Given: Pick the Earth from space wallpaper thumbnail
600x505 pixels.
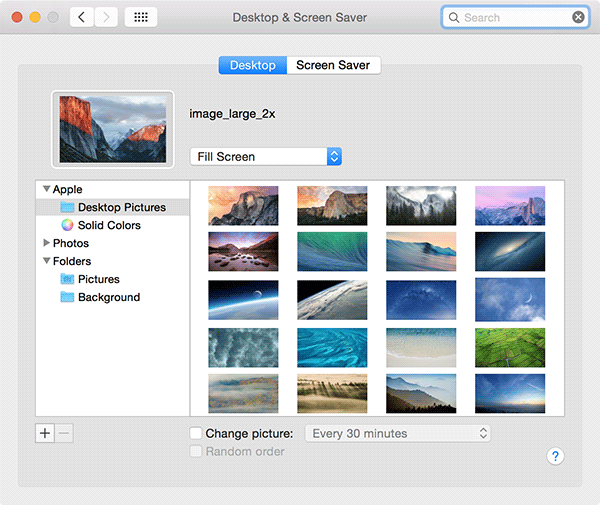Looking at the screenshot, I should tap(332, 299).
